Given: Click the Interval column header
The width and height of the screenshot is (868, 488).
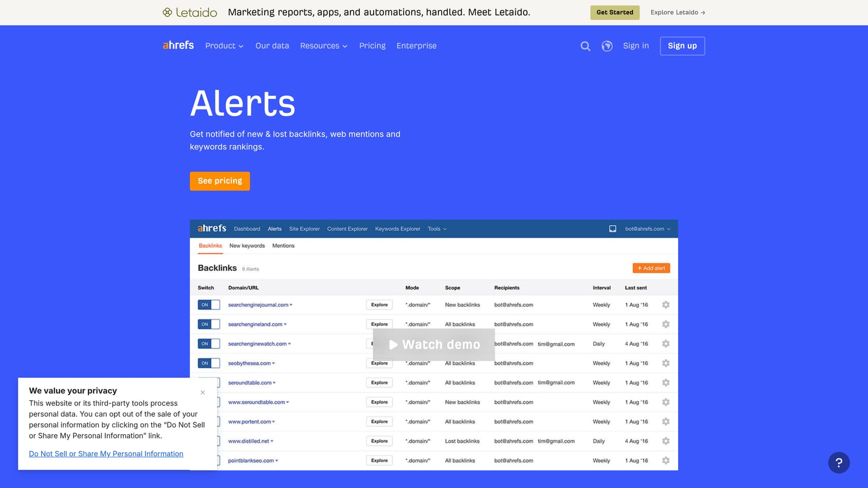Looking at the screenshot, I should pyautogui.click(x=602, y=288).
